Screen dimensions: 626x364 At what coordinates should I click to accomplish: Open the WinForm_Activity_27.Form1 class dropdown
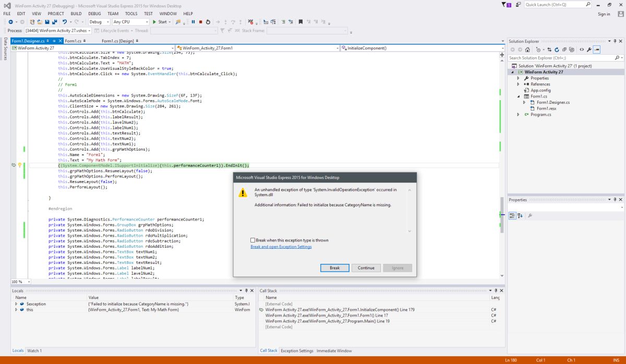pos(258,48)
